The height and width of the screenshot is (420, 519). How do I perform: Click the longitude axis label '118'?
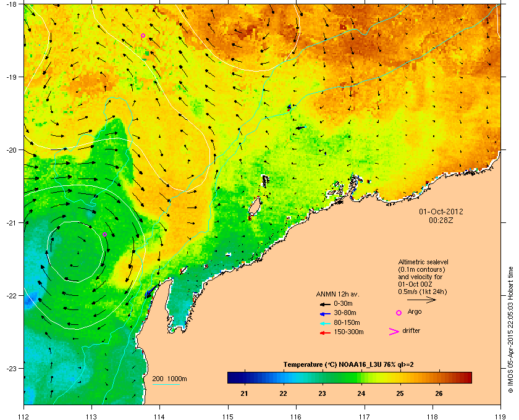pyautogui.click(x=432, y=417)
